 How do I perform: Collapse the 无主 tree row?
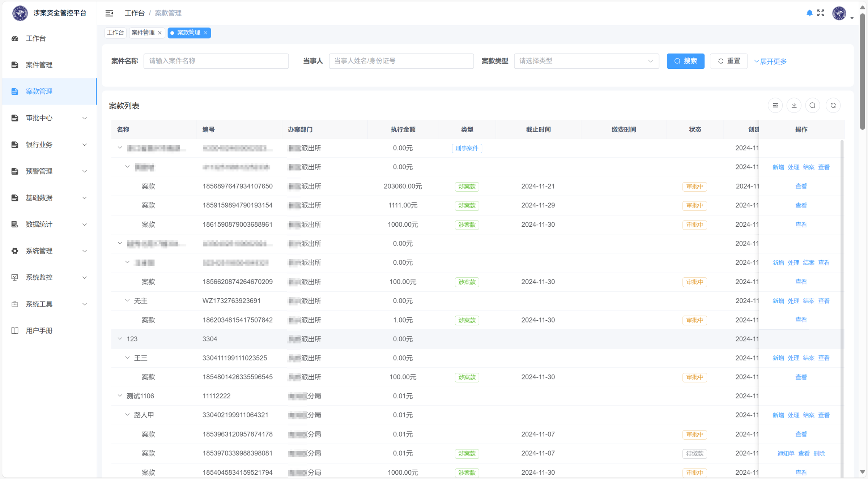point(127,300)
